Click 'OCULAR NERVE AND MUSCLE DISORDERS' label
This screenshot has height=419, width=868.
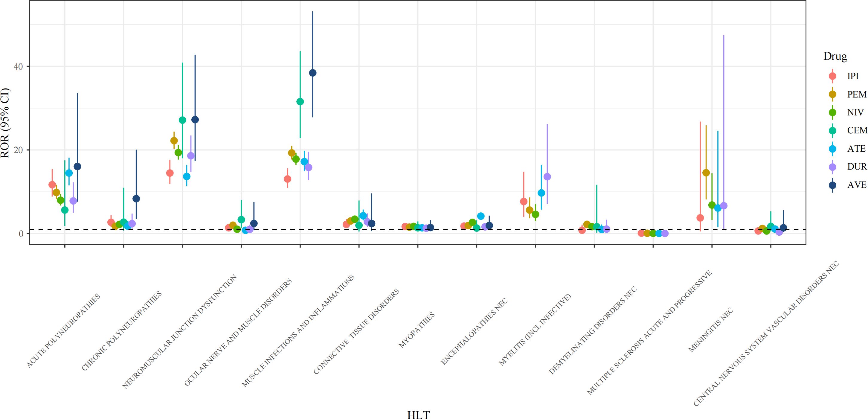point(238,332)
